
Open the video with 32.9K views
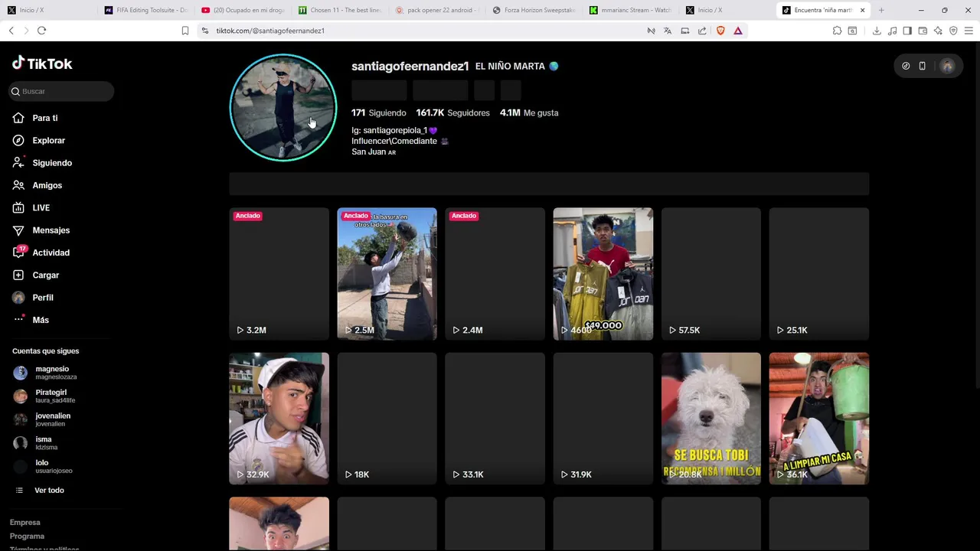279,419
